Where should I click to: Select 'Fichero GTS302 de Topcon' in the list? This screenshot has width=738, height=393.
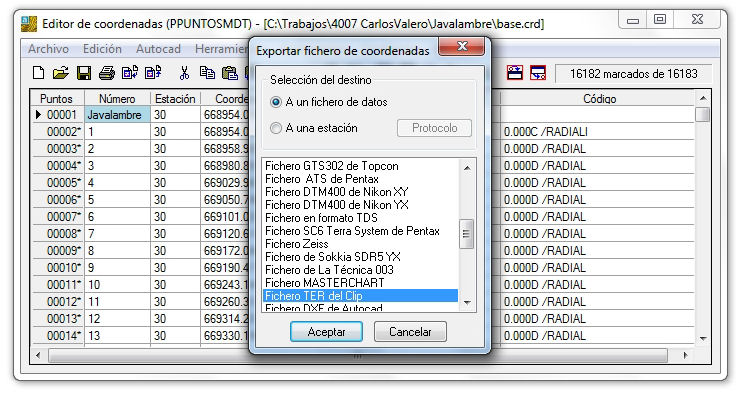point(360,166)
